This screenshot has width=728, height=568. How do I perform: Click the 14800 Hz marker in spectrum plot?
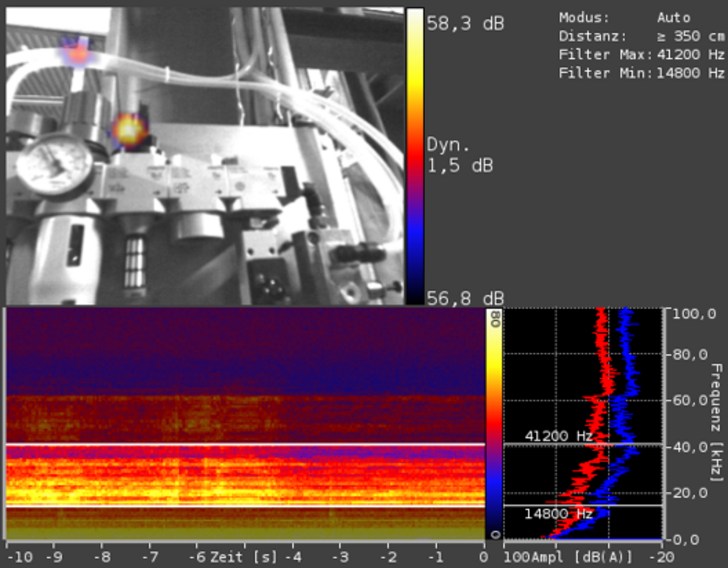tap(558, 514)
